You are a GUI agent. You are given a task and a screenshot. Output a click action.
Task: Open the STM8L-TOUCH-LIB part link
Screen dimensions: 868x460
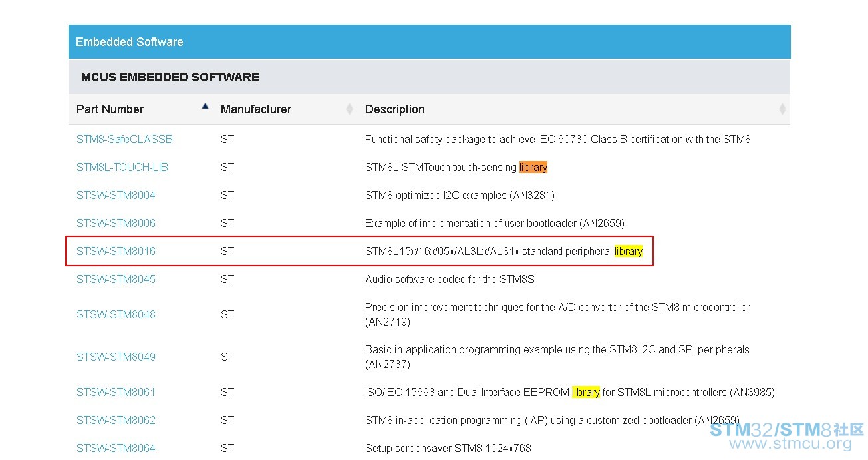pos(122,167)
